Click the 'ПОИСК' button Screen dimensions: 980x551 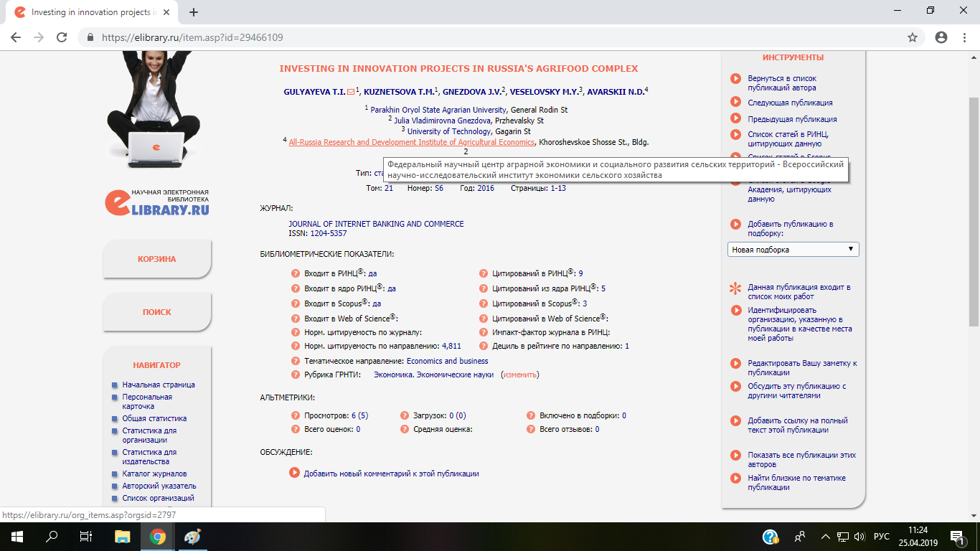[x=157, y=312]
